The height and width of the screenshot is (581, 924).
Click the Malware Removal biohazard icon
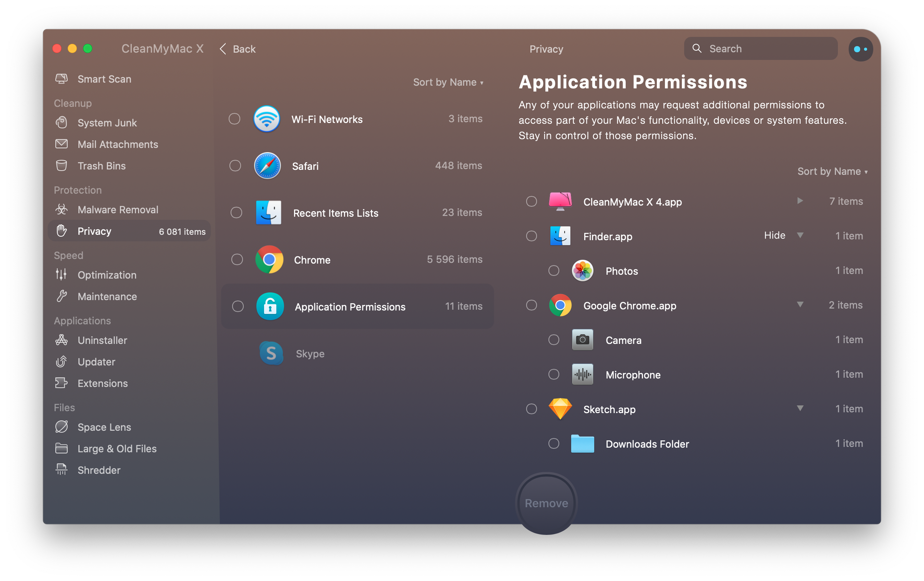tap(61, 209)
